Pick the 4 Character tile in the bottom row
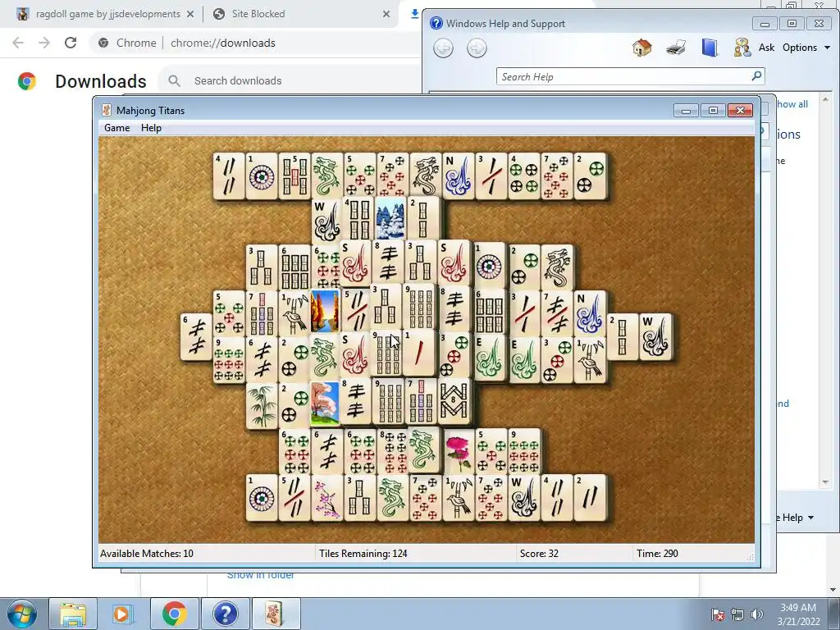Screen dimensions: 840x630 pyautogui.click(x=557, y=498)
